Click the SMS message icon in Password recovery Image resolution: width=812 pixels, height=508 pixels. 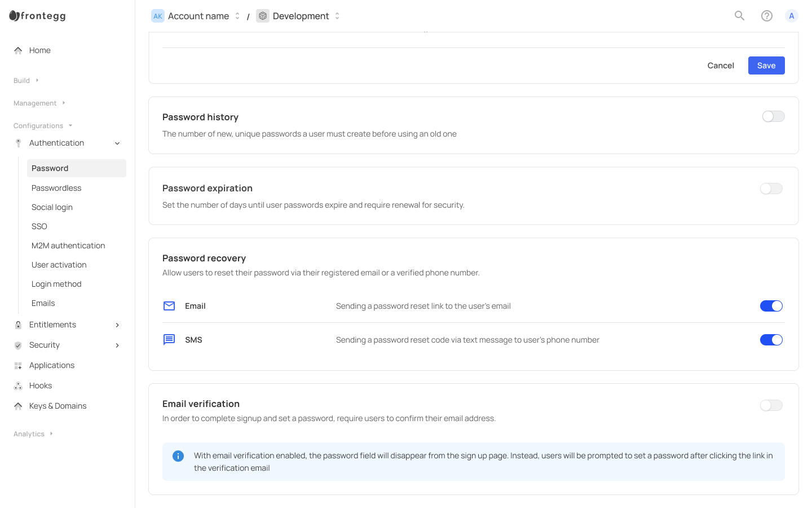tap(169, 339)
